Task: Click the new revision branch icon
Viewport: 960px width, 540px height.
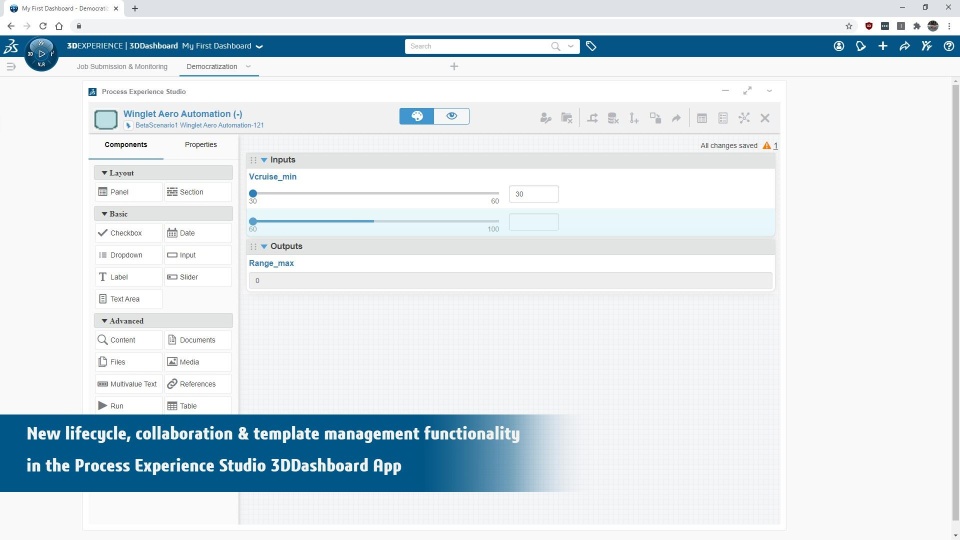Action: click(x=634, y=118)
